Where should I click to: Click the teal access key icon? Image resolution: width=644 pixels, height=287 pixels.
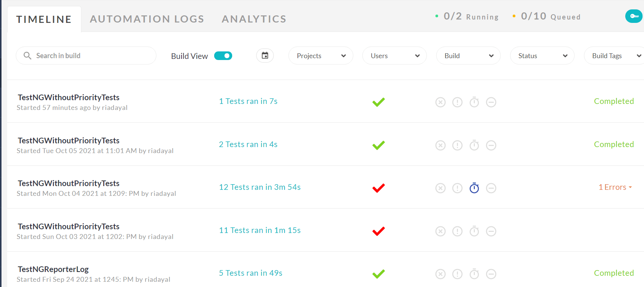click(634, 16)
